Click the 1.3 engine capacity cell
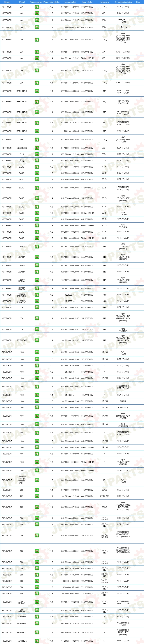Viewport: 144px width, 644px height. point(52,401)
